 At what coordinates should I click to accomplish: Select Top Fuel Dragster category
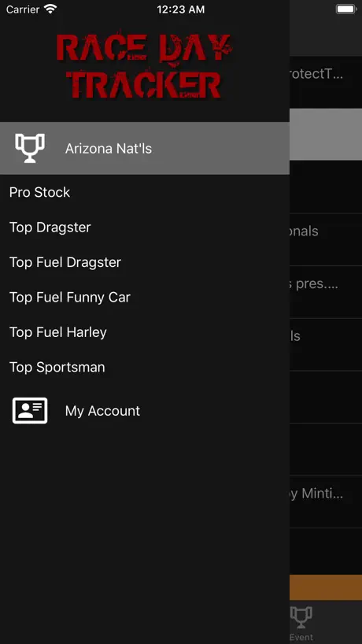point(65,262)
